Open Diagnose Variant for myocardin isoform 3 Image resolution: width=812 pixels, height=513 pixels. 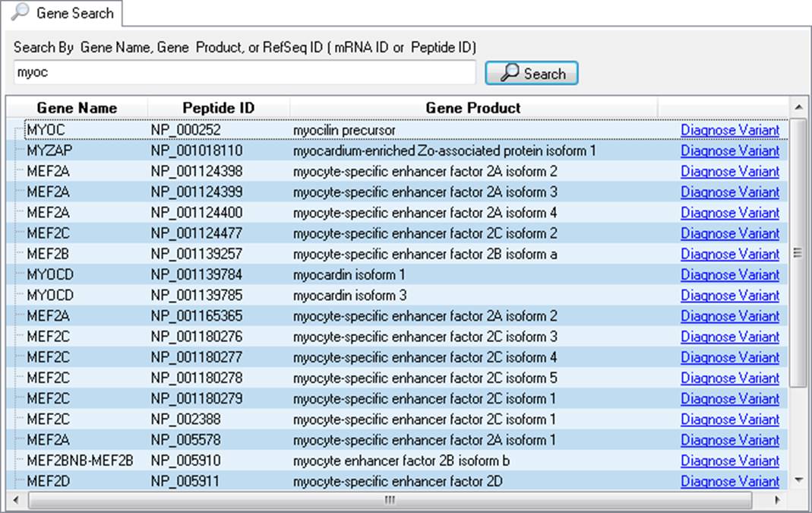click(x=730, y=296)
